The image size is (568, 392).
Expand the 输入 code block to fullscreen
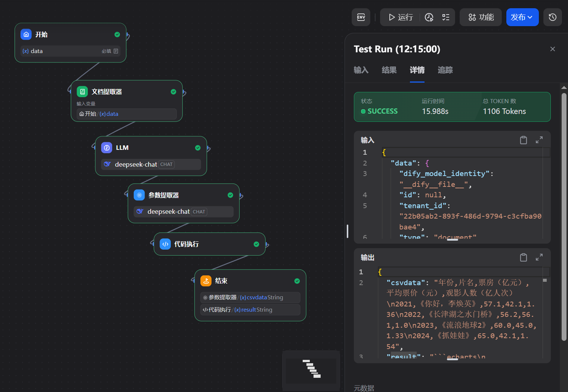(x=539, y=140)
